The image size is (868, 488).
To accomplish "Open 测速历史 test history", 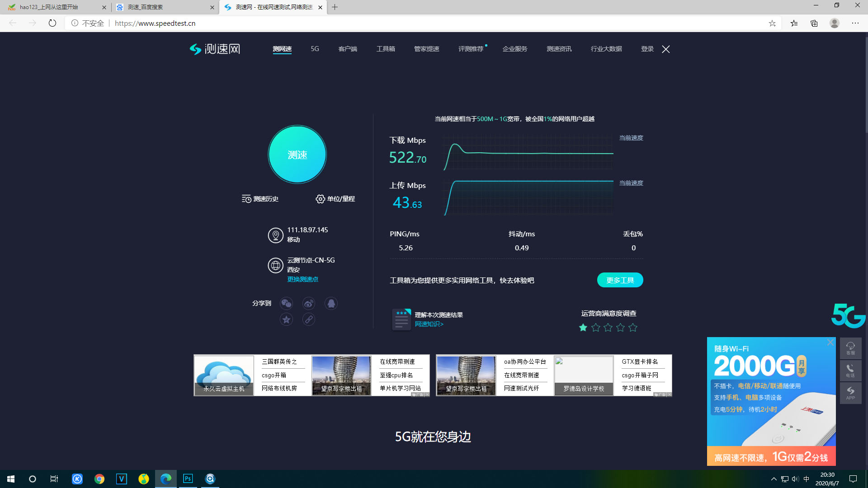I will pos(260,199).
